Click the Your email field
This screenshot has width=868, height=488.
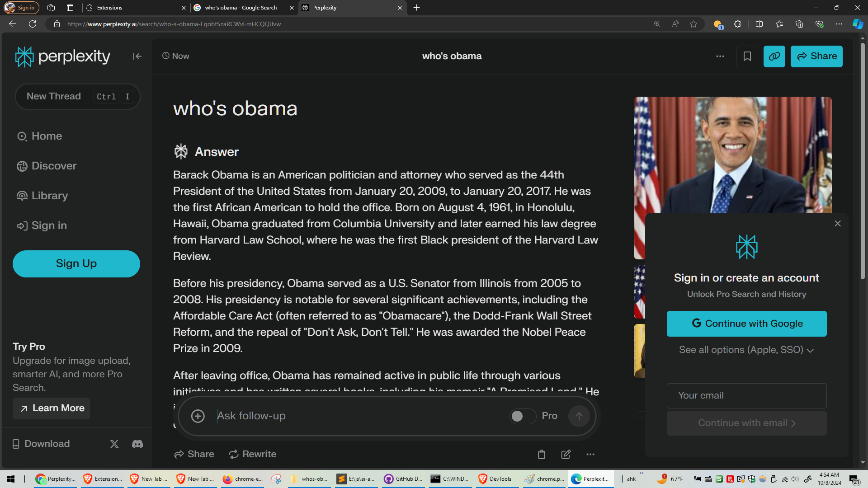coord(746,395)
